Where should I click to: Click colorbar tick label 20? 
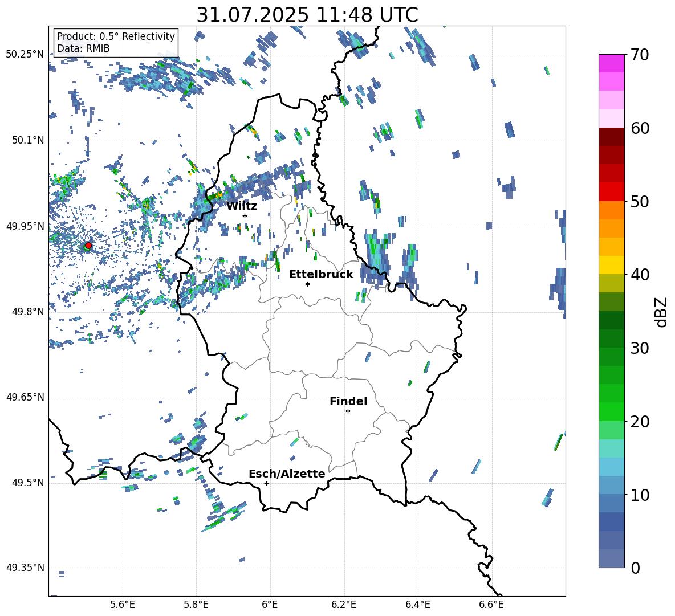pyautogui.click(x=639, y=422)
